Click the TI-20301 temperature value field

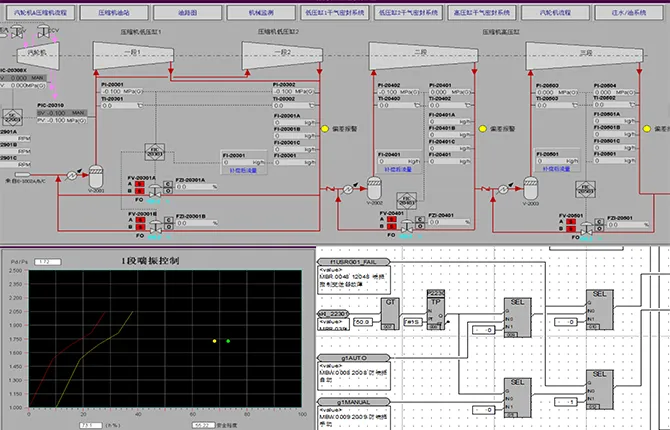tap(122, 105)
